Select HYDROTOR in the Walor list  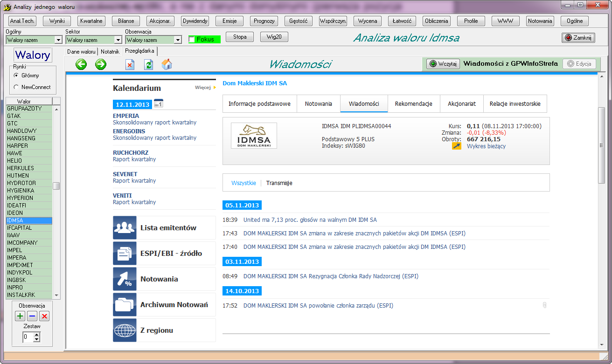[x=29, y=183]
